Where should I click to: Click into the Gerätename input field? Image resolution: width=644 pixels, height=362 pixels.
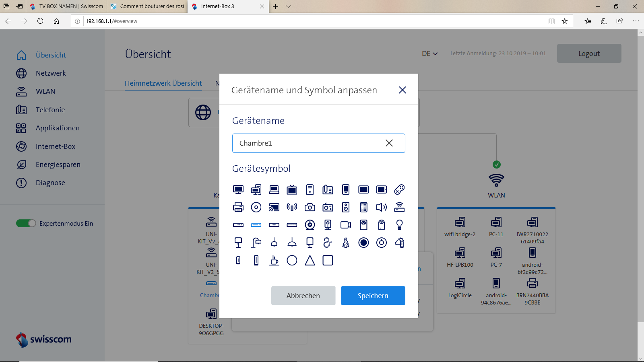pos(306,143)
